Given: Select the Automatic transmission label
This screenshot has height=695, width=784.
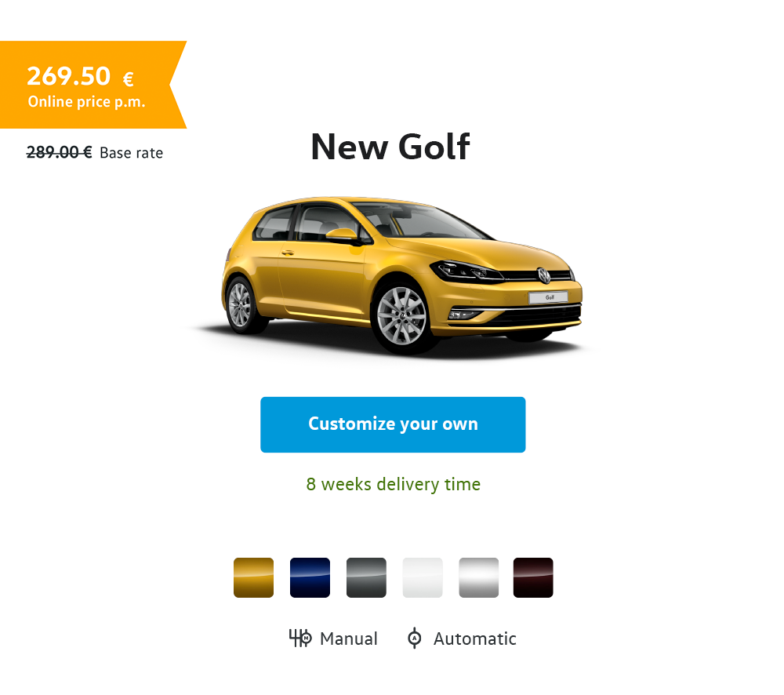Looking at the screenshot, I should coord(474,639).
